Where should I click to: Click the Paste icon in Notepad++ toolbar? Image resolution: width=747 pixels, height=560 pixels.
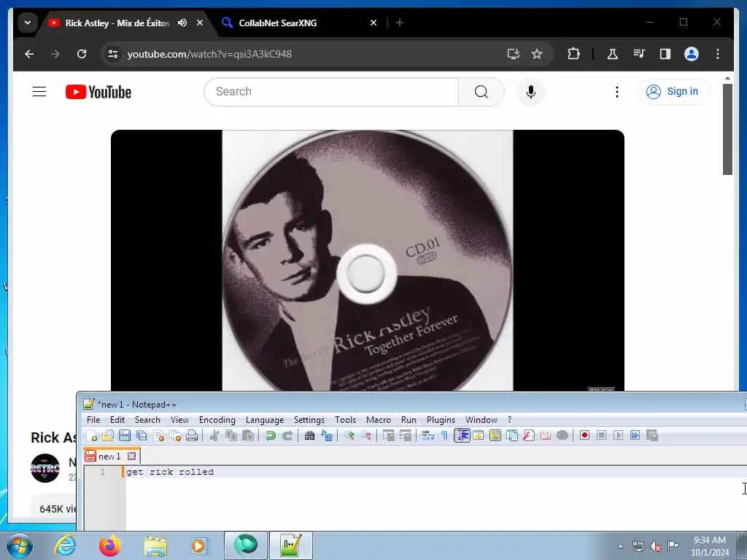click(x=248, y=435)
